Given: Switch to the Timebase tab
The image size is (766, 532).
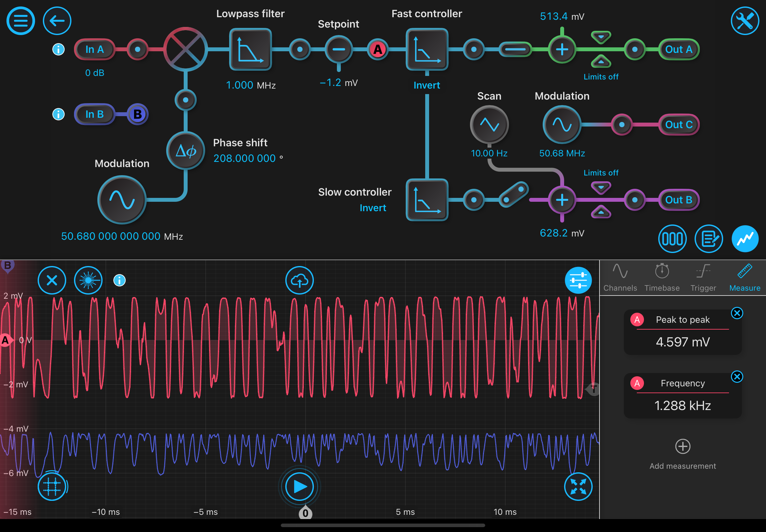Looking at the screenshot, I should click(x=662, y=277).
